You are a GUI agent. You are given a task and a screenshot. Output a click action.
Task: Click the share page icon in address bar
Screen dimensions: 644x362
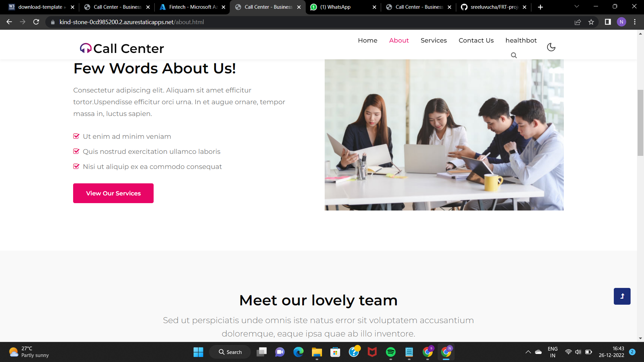click(578, 22)
